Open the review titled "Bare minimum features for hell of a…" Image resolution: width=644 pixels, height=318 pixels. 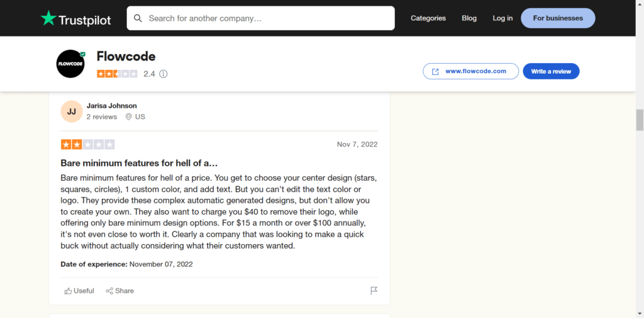click(x=139, y=163)
